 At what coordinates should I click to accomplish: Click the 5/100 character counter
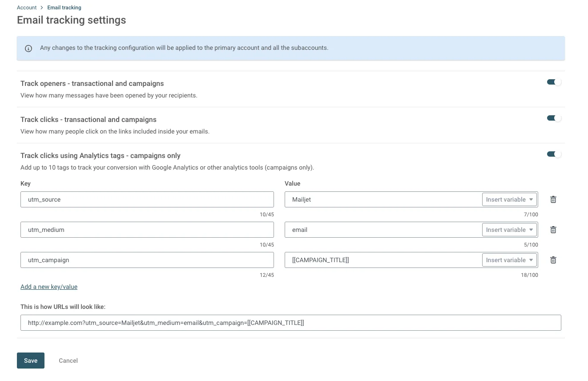[531, 245]
